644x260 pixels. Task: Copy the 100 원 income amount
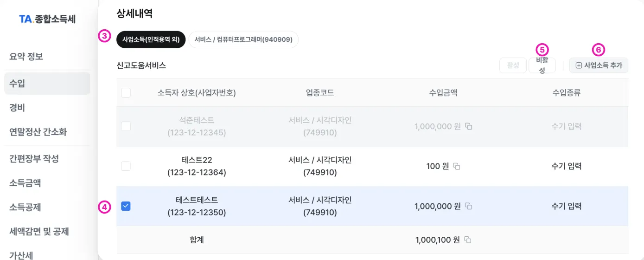(457, 166)
